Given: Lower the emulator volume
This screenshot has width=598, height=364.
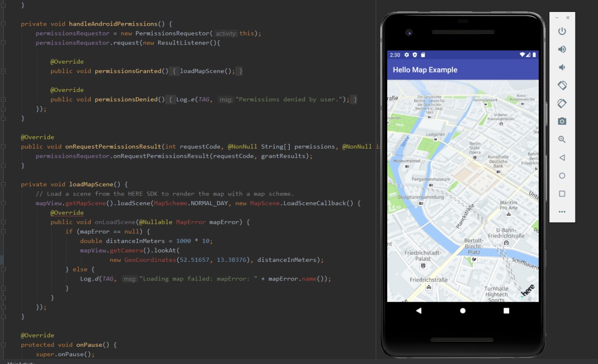Looking at the screenshot, I should point(562,67).
